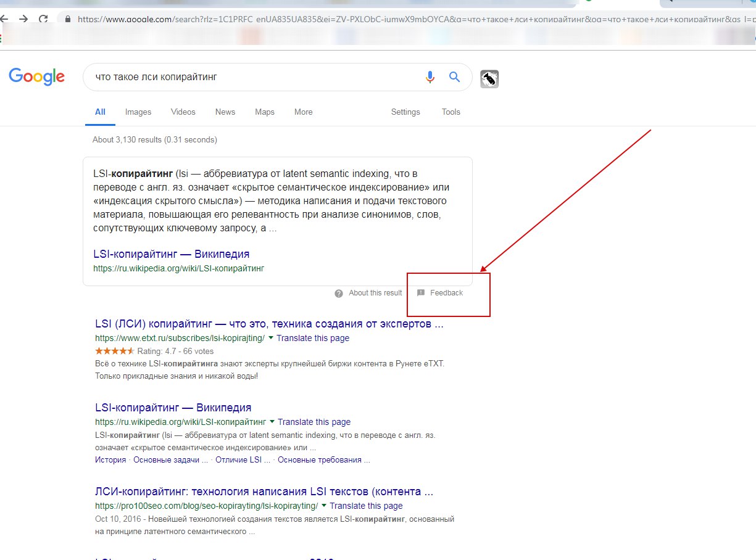Open ЛСИ-копирайтинг: технология написания result
The image size is (756, 560).
(x=264, y=492)
